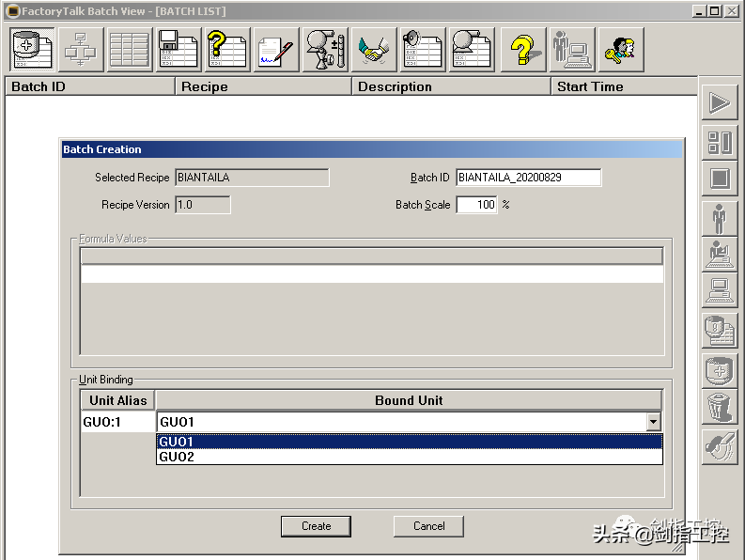
Task: Click the yellow question mark help icon
Action: 522,49
